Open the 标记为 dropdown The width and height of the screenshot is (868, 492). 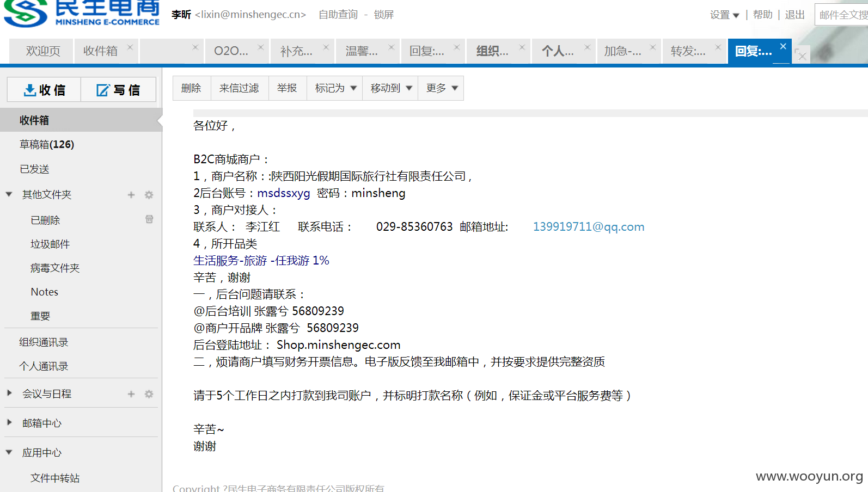click(x=335, y=88)
